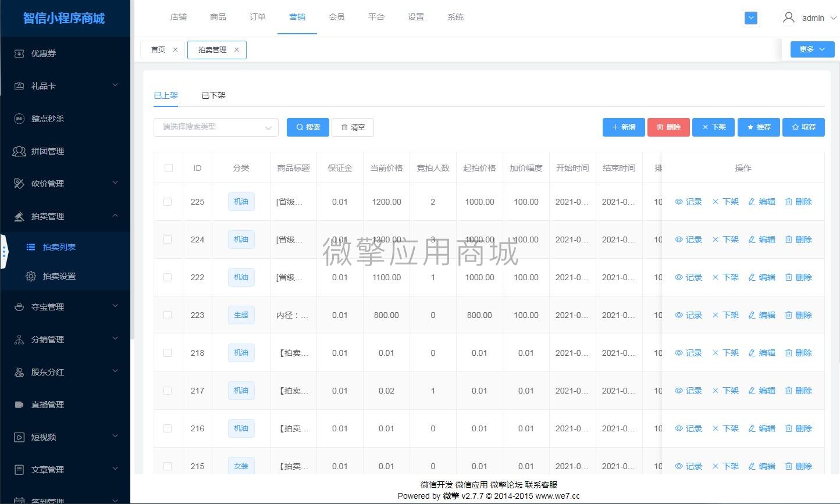Image resolution: width=840 pixels, height=504 pixels.
Task: Open the 优惠券 coupon icon in sidebar
Action: [x=19, y=53]
